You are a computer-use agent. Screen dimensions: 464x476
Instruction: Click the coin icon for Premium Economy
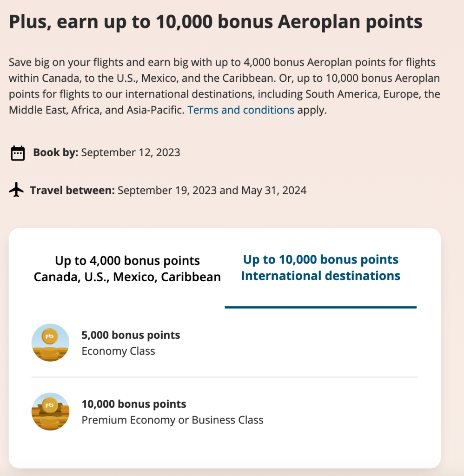[50, 412]
